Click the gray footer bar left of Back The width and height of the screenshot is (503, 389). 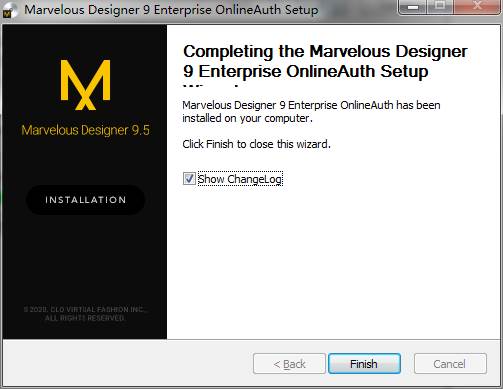[127, 363]
